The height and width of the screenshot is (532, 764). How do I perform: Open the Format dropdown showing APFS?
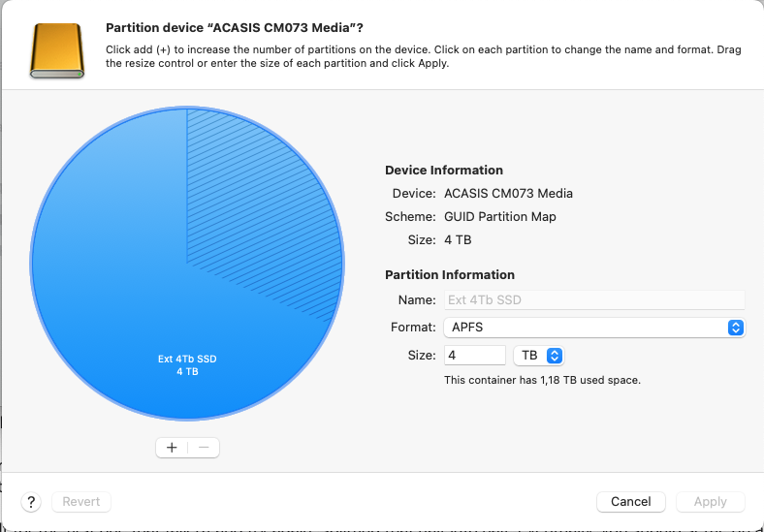593,328
